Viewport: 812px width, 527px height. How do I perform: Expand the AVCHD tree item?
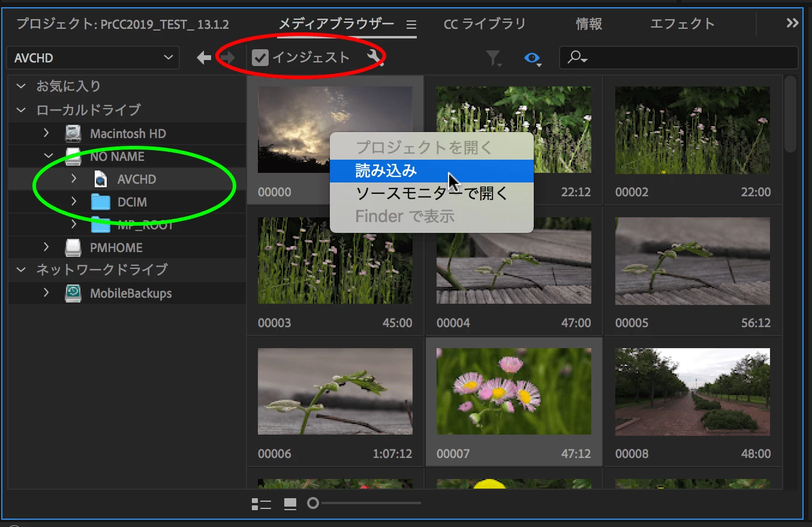click(73, 179)
